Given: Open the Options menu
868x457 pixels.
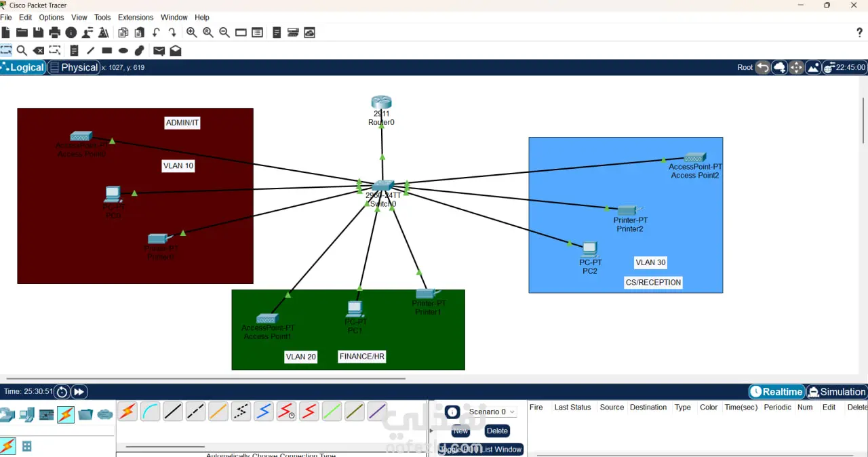Looking at the screenshot, I should point(52,17).
